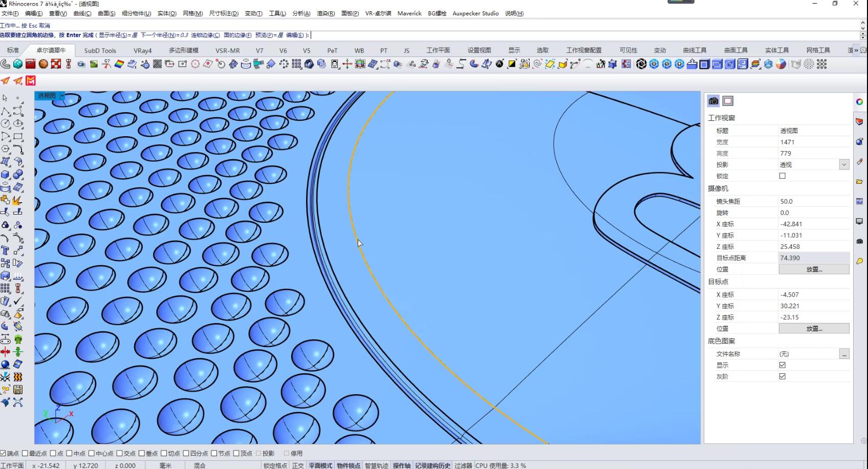Select the arrow pointer tool in left sidebar
The width and height of the screenshot is (868, 469).
pos(5,98)
